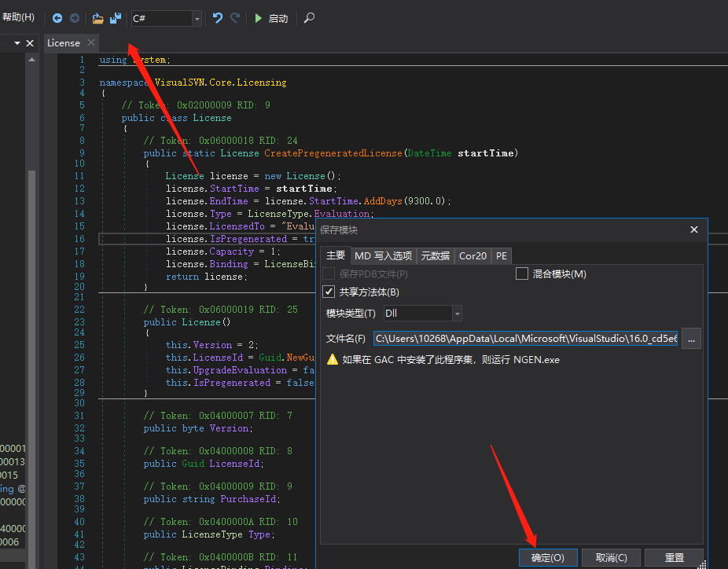Click the dialog resize grip in corner
This screenshot has width=728, height=569.
701,563
